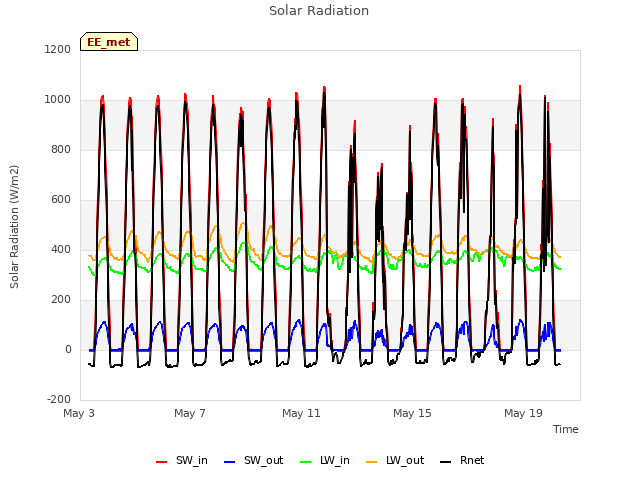This screenshot has width=640, height=480.
Task: Click the 1000 y-axis tick label
Action: point(58,100)
